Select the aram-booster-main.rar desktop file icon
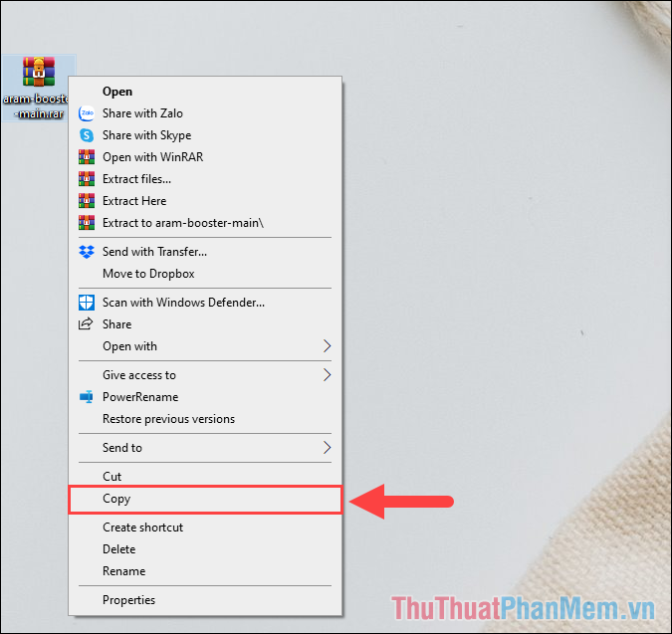 39,72
